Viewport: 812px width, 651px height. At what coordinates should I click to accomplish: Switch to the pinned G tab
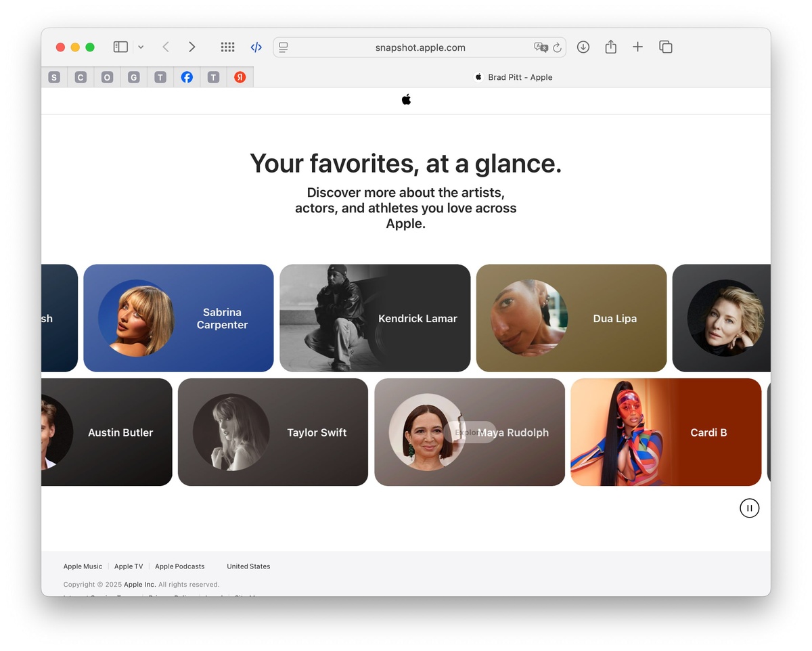133,77
